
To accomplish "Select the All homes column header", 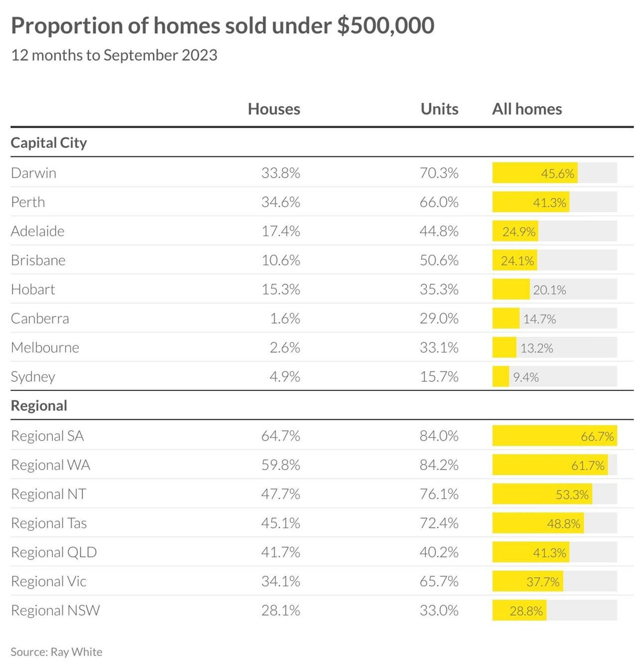I will (527, 109).
